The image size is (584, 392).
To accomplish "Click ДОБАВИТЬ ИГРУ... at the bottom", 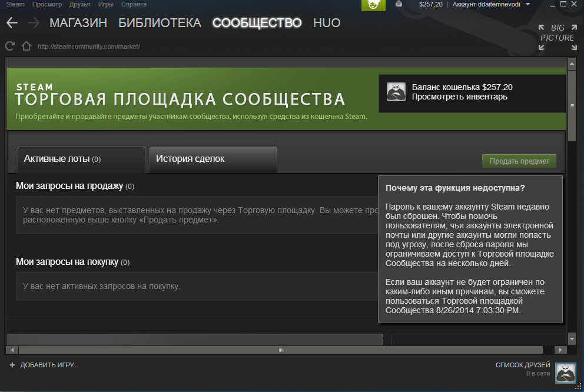I will coord(49,365).
